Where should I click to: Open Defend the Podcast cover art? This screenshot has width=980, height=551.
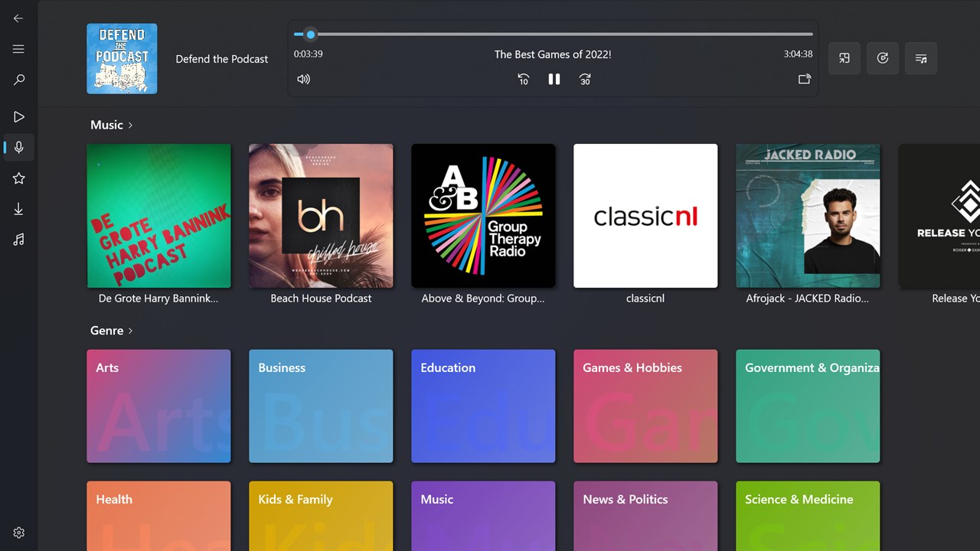coord(122,59)
